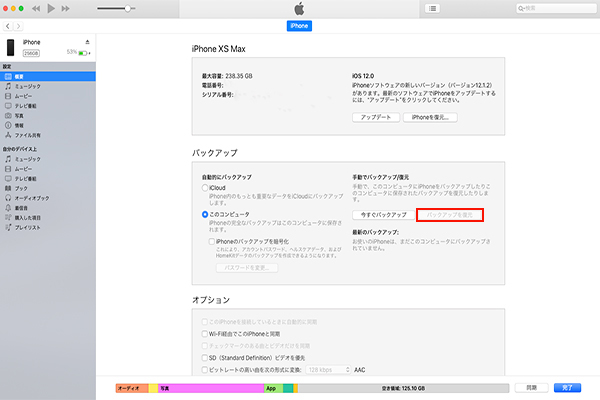The width and height of the screenshot is (600, 400).
Task: Click the Apple logo in the toolbar
Action: [299, 8]
